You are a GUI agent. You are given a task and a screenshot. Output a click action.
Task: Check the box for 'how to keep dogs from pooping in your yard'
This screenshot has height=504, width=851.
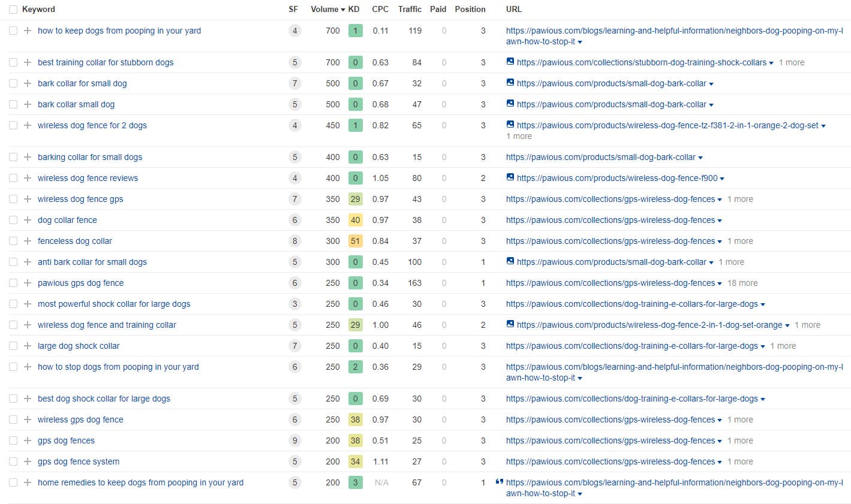tap(13, 31)
